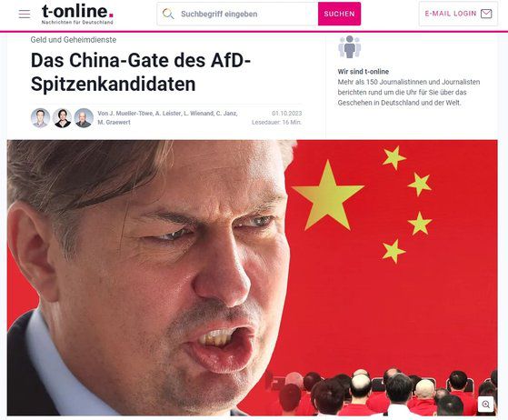Click the people group icon
508x420 pixels.
[x=349, y=47]
